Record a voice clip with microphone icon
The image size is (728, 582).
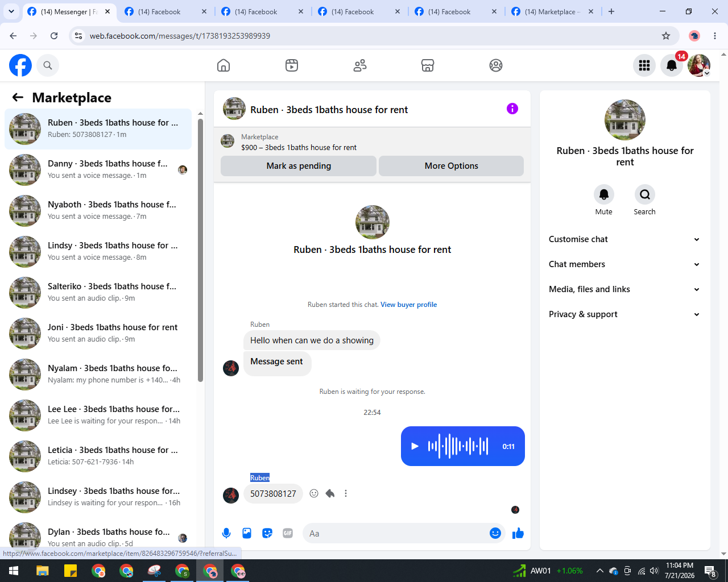coord(226,533)
